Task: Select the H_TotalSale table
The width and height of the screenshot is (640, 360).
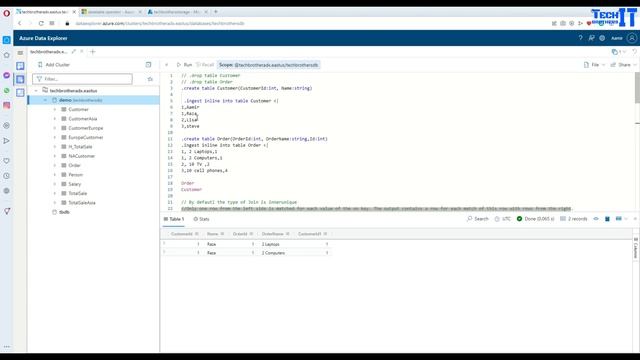Action: coord(80,147)
